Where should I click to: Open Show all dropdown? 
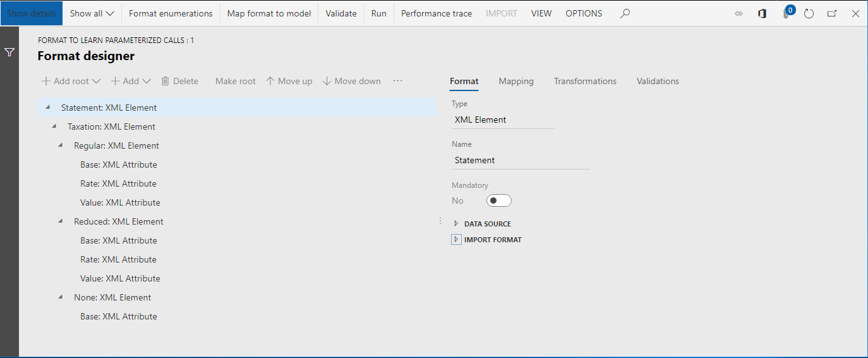[92, 13]
